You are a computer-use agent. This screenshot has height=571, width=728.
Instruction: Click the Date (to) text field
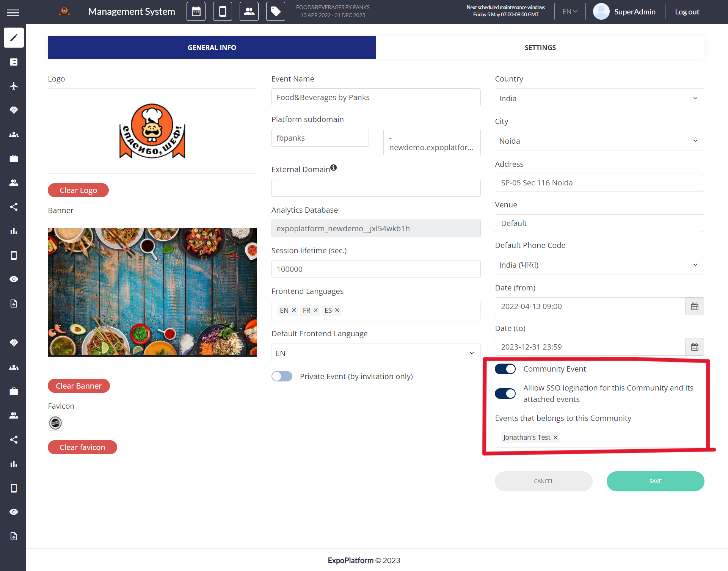590,347
